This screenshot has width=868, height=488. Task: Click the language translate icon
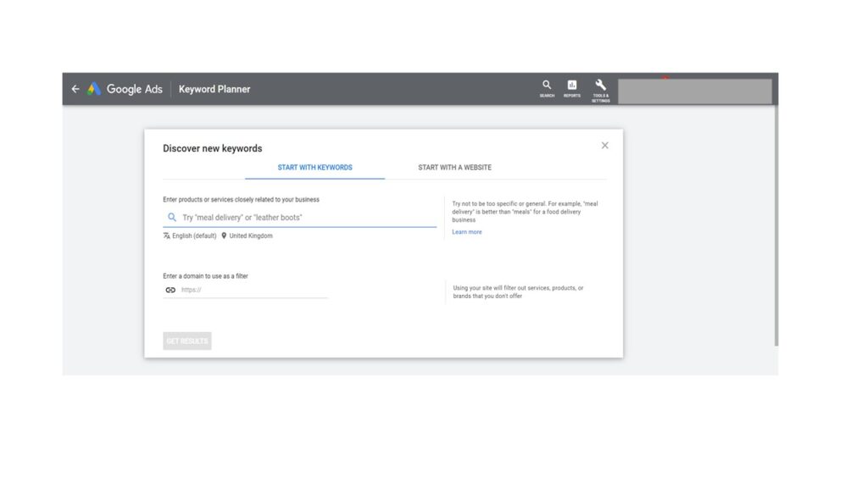tap(167, 236)
